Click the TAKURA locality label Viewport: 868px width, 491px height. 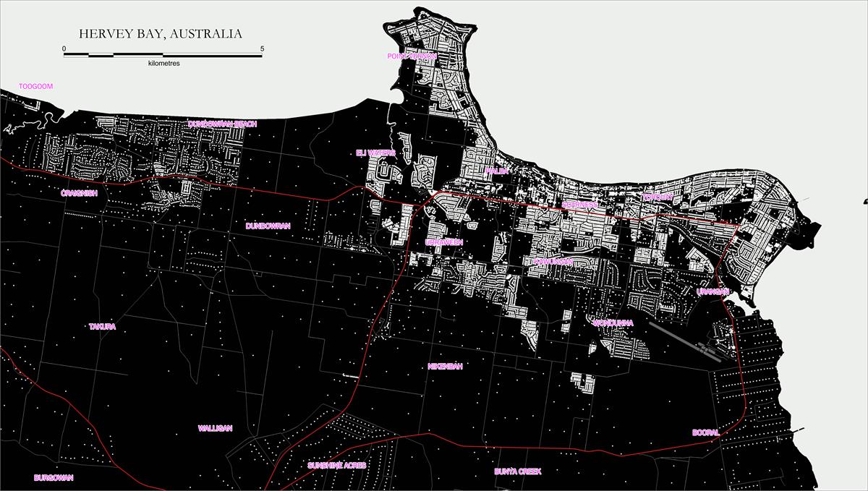click(x=102, y=327)
